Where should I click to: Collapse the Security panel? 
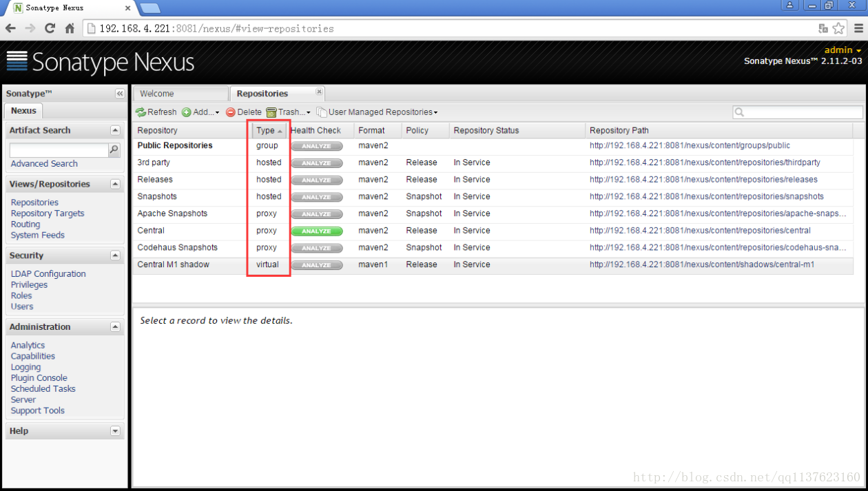click(x=115, y=255)
